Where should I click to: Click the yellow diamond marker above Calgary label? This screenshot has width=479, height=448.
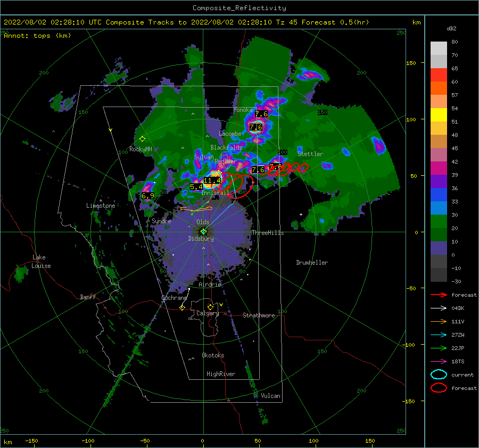pyautogui.click(x=210, y=307)
